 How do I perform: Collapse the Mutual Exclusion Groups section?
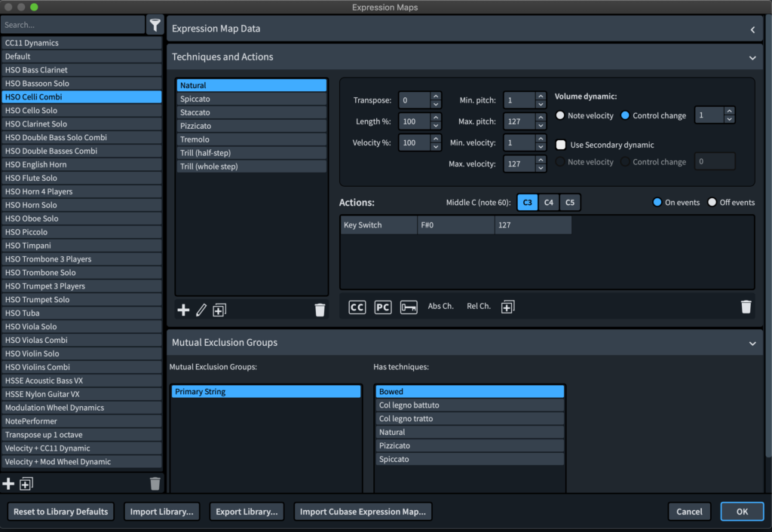752,344
